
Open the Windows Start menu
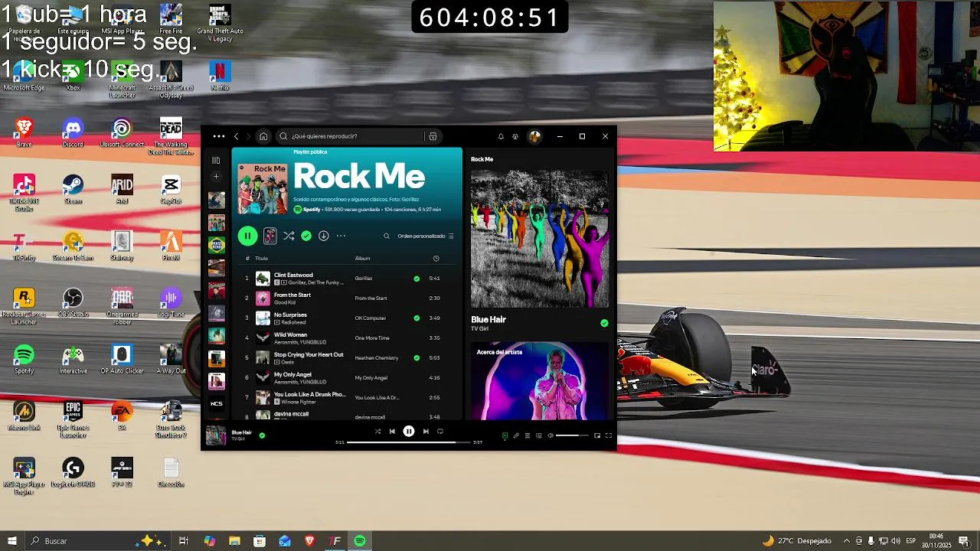(x=12, y=541)
